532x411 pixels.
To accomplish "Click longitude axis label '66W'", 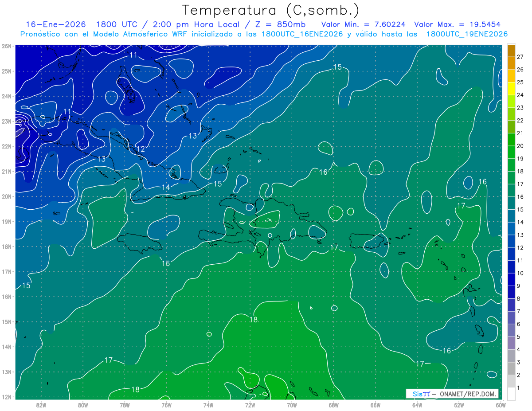I will tap(376, 405).
